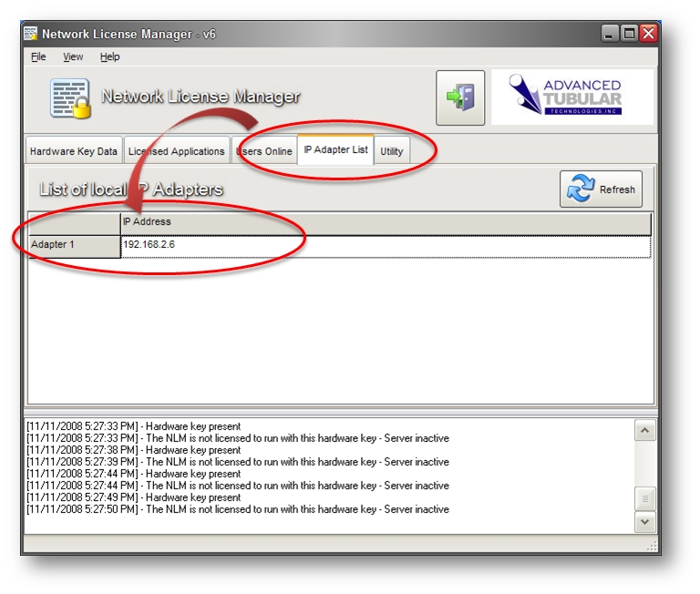This screenshot has width=700, height=594.
Task: Select the IP Adapter List tab
Action: point(335,149)
